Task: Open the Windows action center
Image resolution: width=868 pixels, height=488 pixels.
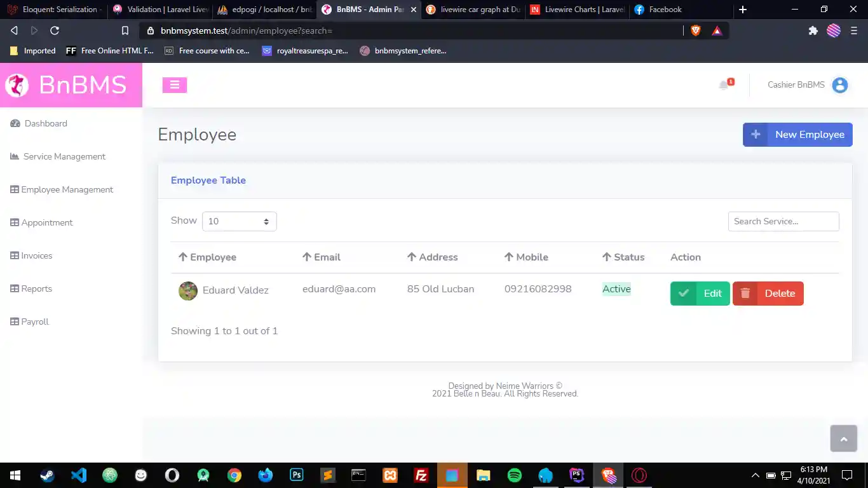Action: point(847,475)
